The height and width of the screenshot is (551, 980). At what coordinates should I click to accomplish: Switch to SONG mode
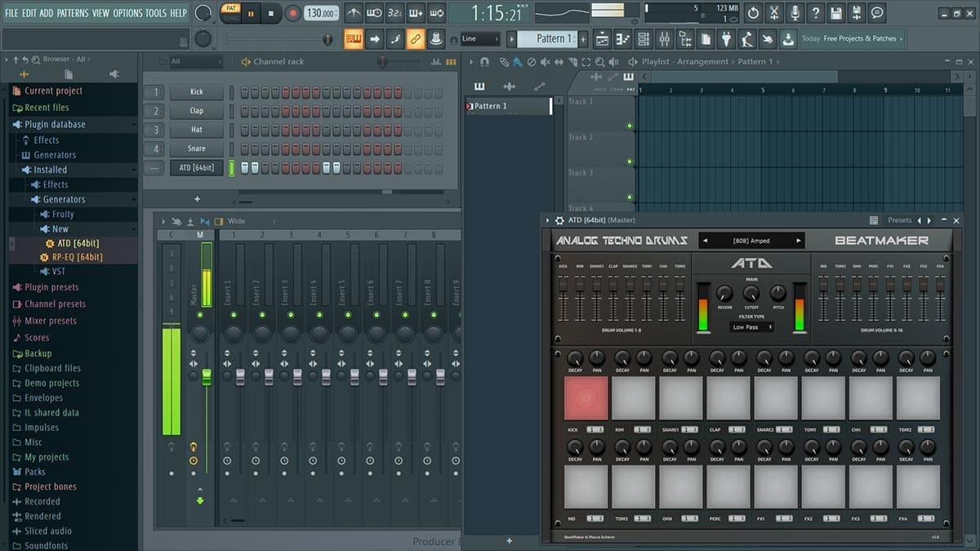231,18
